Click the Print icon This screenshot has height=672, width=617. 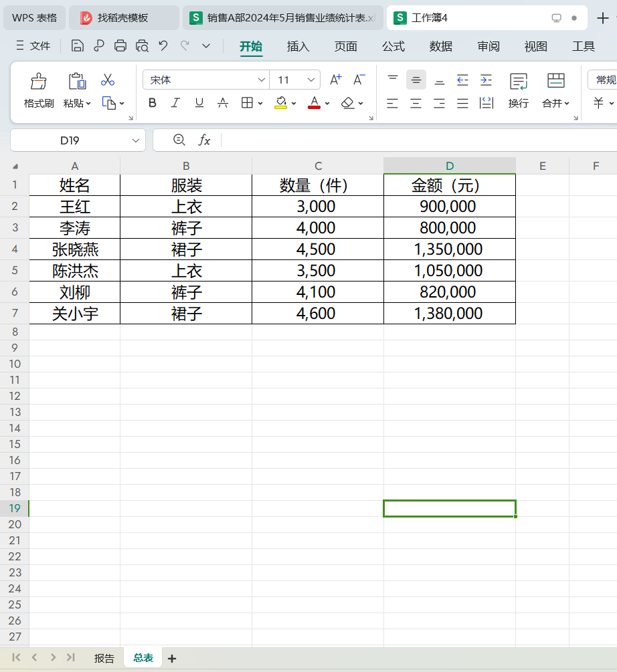point(120,45)
